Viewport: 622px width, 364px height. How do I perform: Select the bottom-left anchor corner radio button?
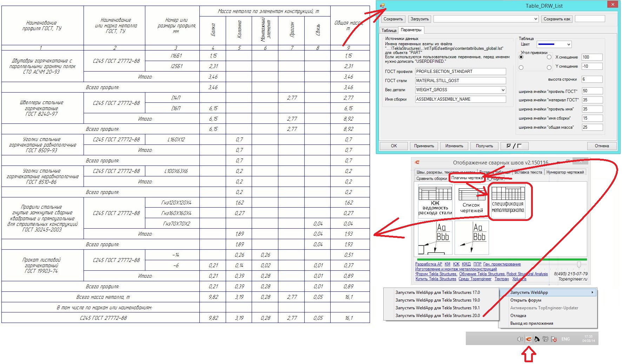[521, 67]
